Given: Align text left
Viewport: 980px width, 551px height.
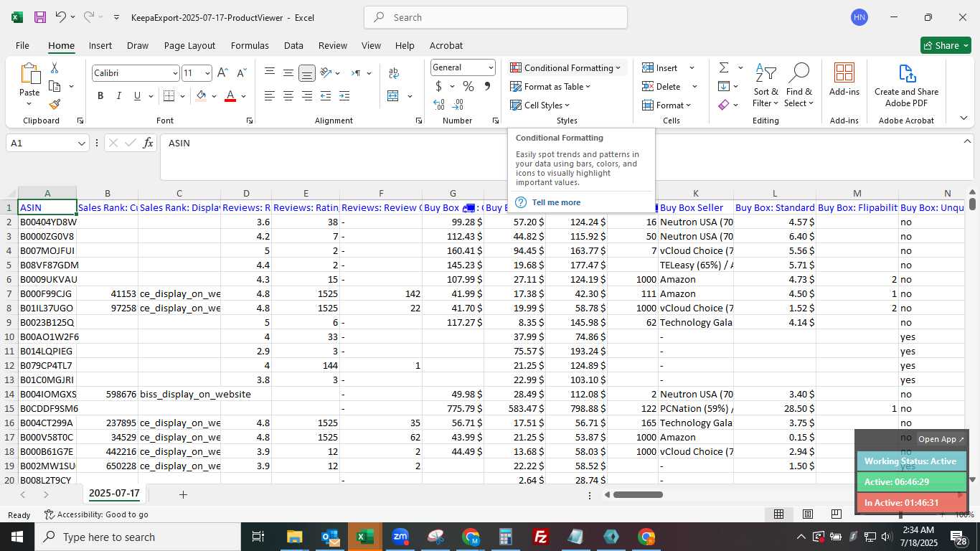Looking at the screenshot, I should (270, 96).
